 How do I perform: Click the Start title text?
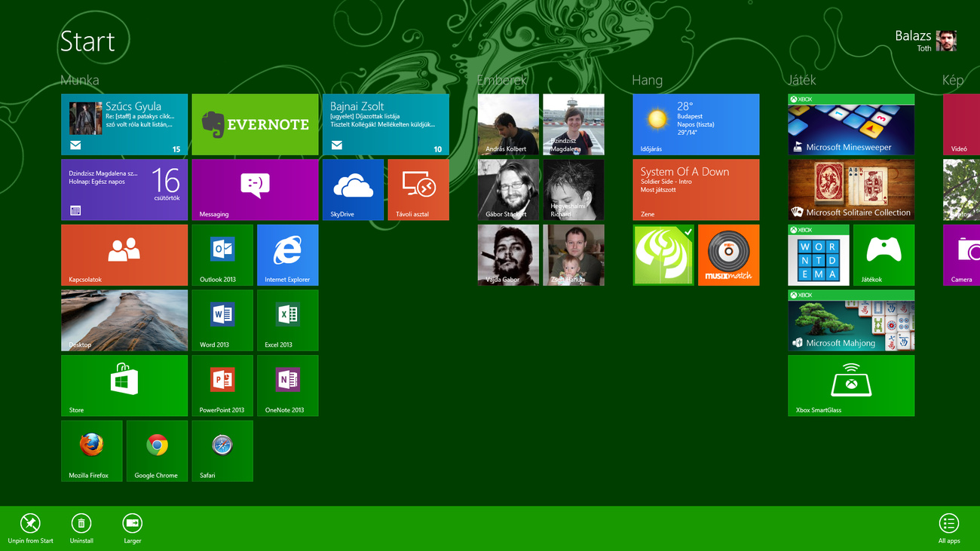[87, 41]
